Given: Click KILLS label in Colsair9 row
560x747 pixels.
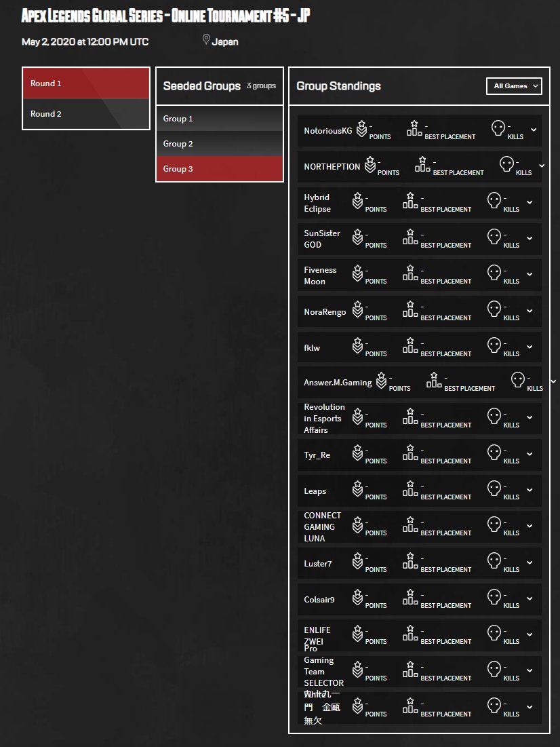Looking at the screenshot, I should point(511,605).
